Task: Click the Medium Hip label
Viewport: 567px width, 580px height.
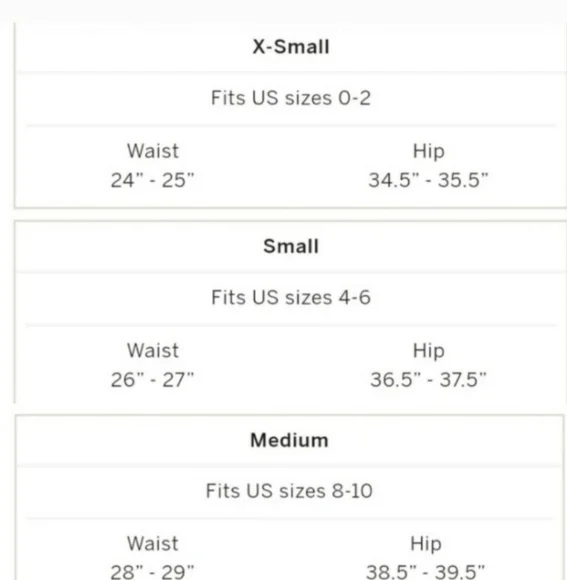Action: pos(426,544)
